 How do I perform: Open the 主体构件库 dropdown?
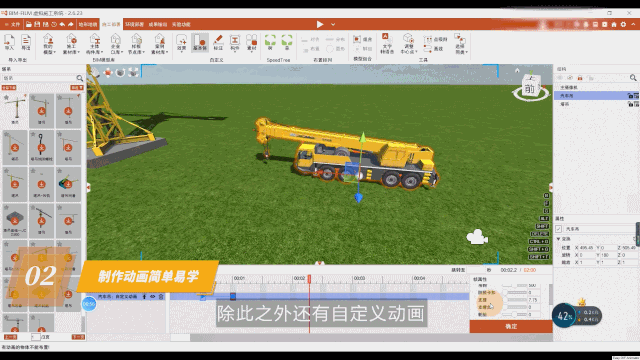94,44
